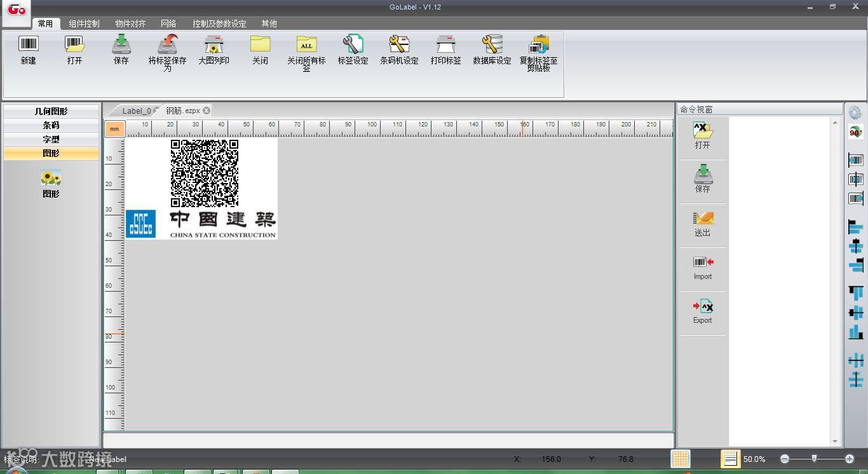Close all labels with 关闭所有标签
Screen dimensions: 868x474
306,53
